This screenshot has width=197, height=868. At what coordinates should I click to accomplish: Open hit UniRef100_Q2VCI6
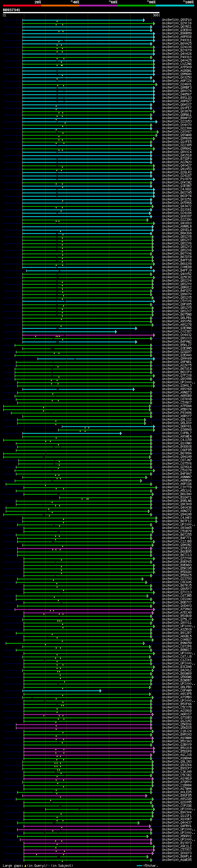point(177,23)
